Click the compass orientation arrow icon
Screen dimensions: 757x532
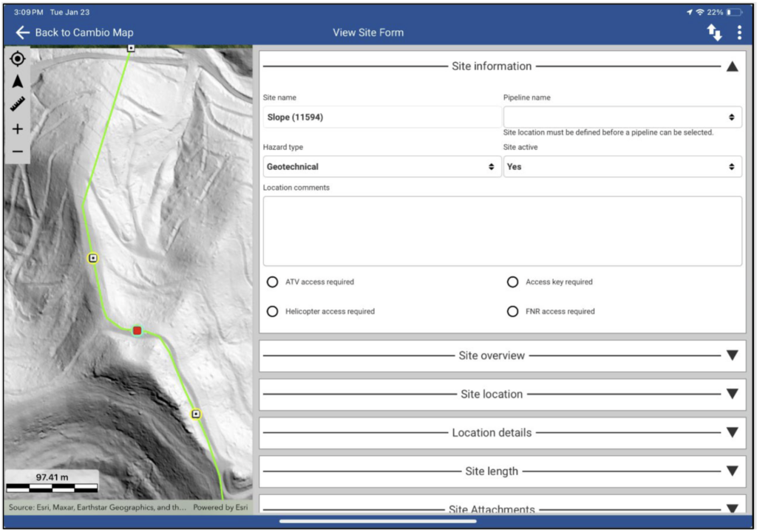(x=17, y=81)
